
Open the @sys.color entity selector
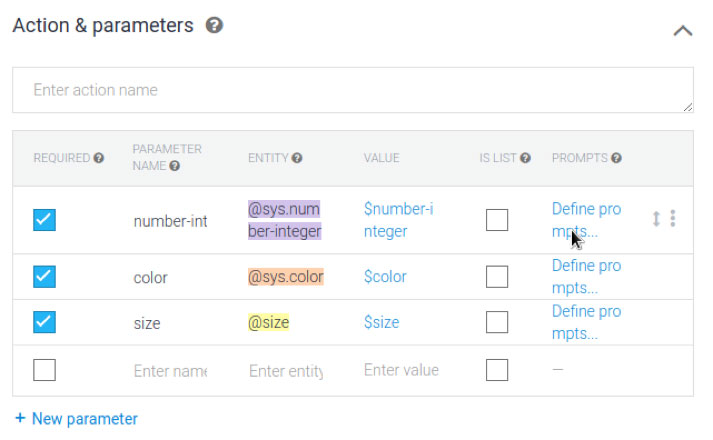(x=286, y=277)
